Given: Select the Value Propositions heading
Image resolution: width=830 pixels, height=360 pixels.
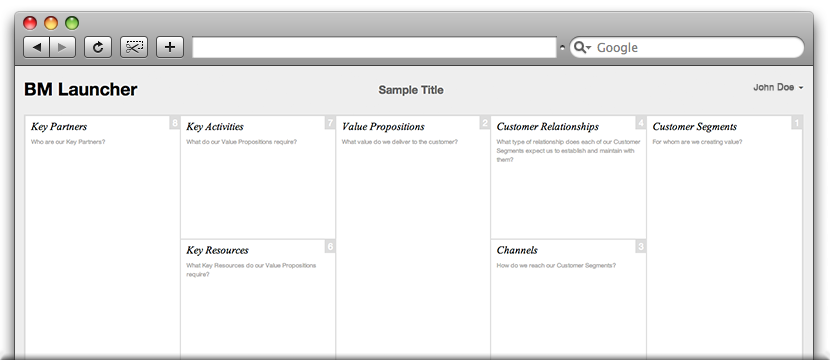Looking at the screenshot, I should 383,127.
